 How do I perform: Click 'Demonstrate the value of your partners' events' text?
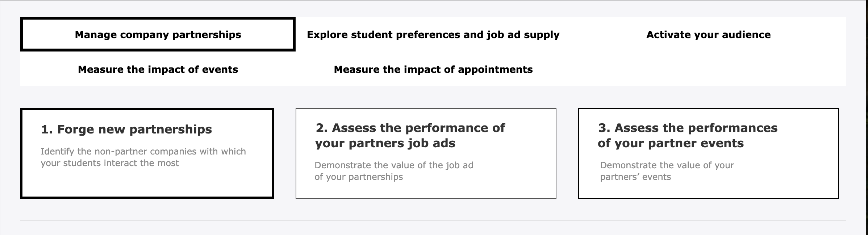click(667, 165)
